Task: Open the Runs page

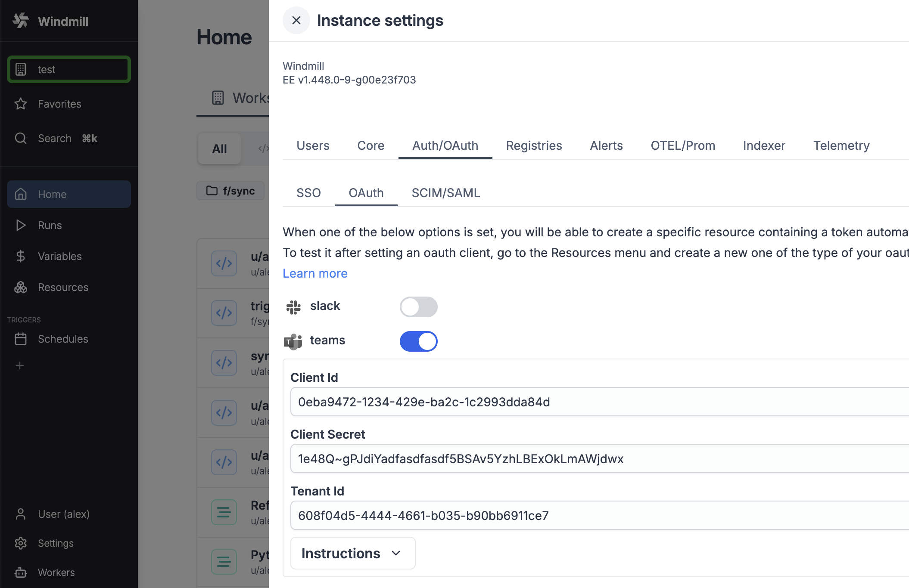Action: point(50,225)
